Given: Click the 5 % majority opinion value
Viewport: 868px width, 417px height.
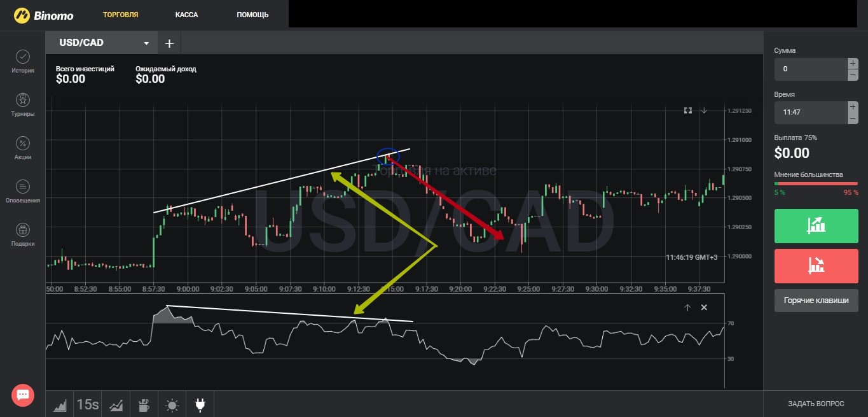Looking at the screenshot, I should [x=780, y=192].
